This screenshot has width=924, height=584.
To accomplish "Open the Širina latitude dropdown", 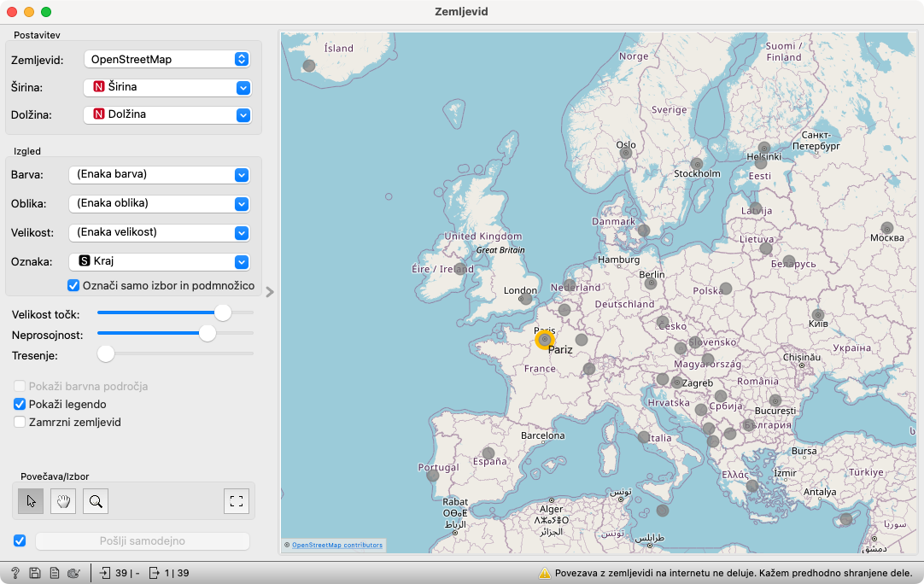I will 167,87.
